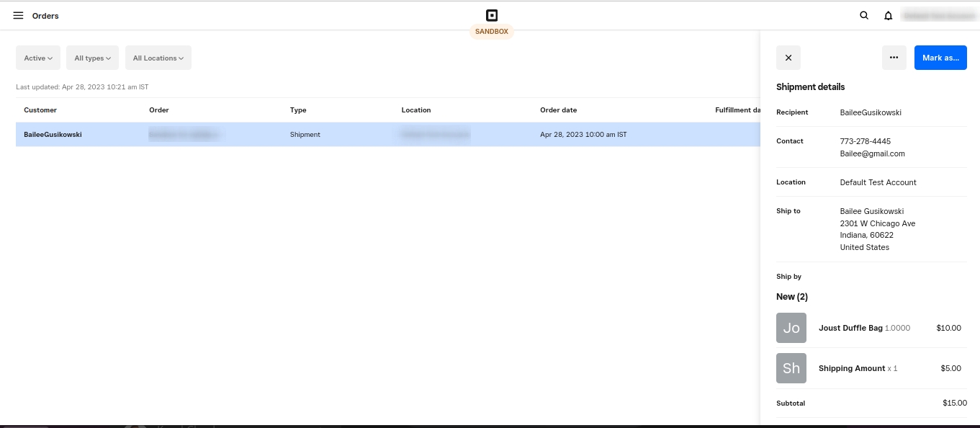Expand the Active status filter dropdown
Image resolution: width=980 pixels, height=428 pixels.
(x=38, y=58)
